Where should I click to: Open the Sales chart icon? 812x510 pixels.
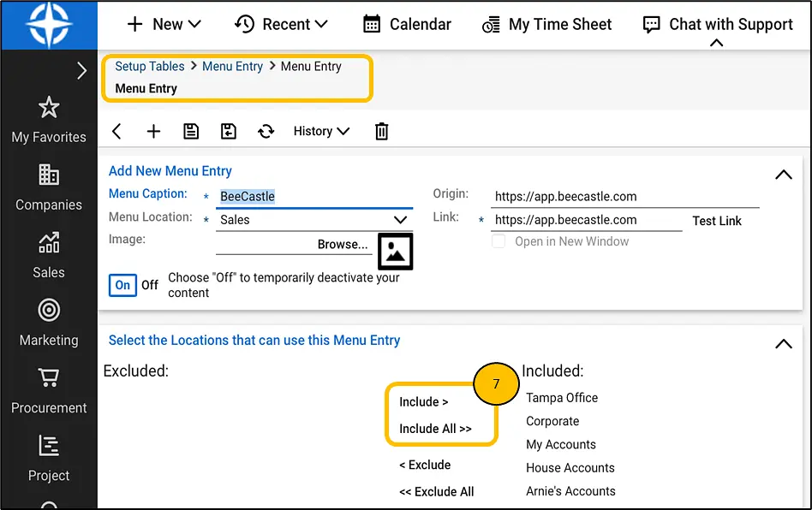tap(49, 242)
